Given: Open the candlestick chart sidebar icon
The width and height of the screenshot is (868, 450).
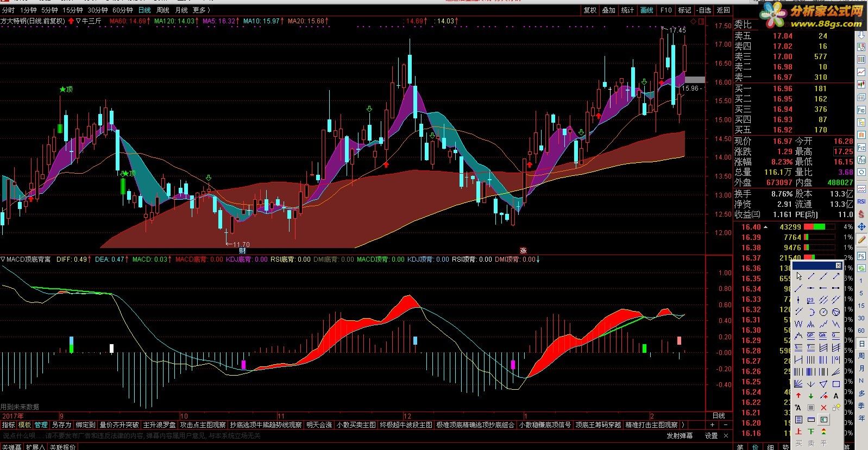Looking at the screenshot, I should pyautogui.click(x=861, y=85).
